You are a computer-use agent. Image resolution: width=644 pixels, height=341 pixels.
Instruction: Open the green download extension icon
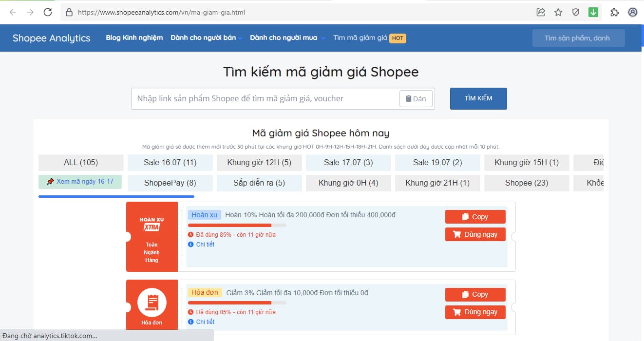pos(593,12)
